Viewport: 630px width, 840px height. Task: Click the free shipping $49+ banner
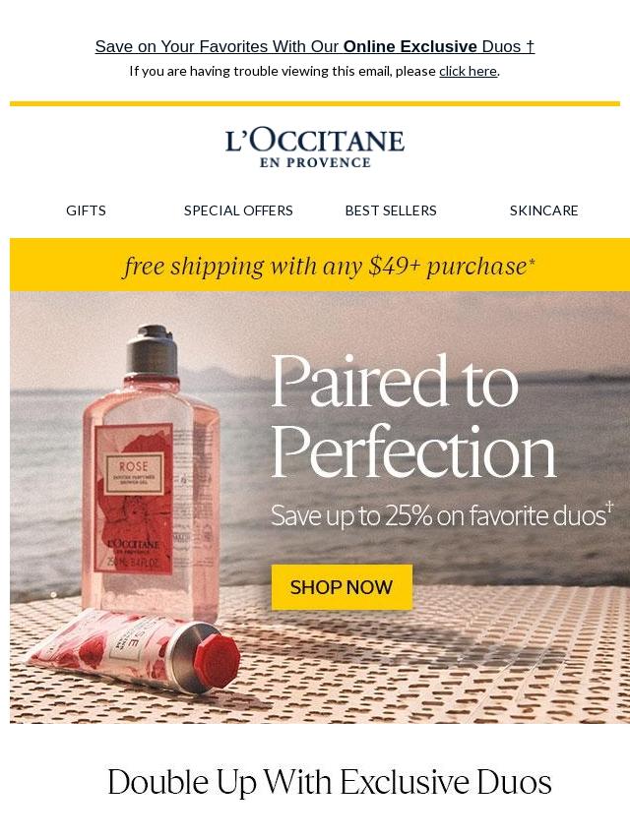320,266
